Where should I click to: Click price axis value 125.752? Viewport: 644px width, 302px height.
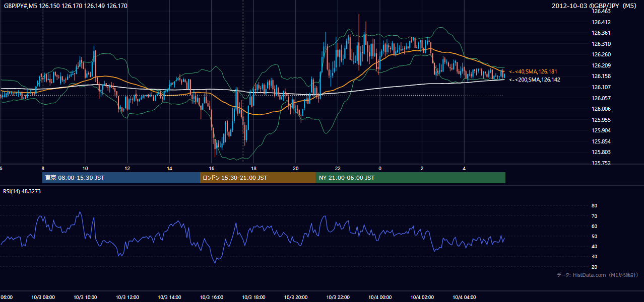coord(602,163)
